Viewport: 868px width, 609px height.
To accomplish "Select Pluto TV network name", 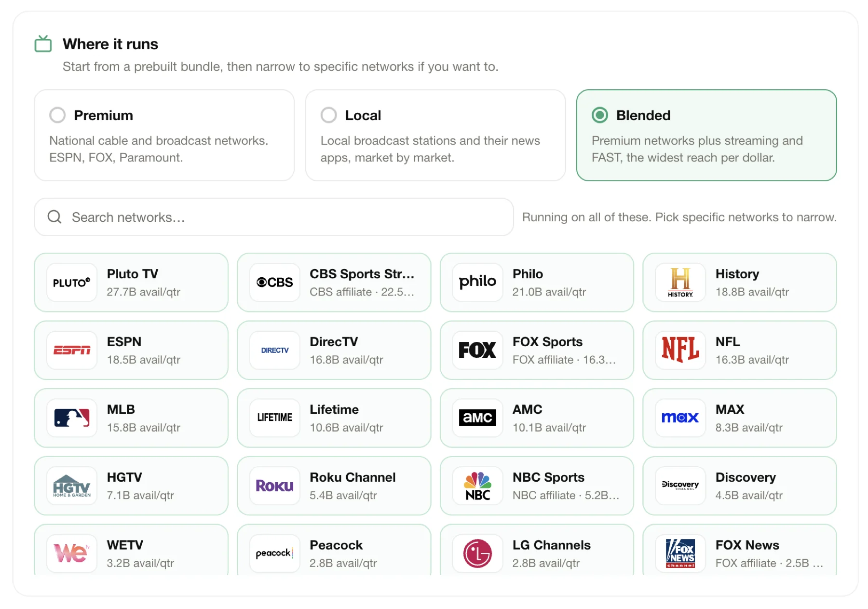I will tap(133, 274).
